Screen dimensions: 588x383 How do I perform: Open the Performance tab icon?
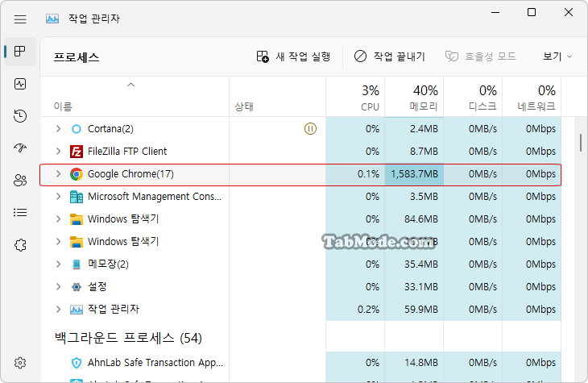(x=20, y=84)
